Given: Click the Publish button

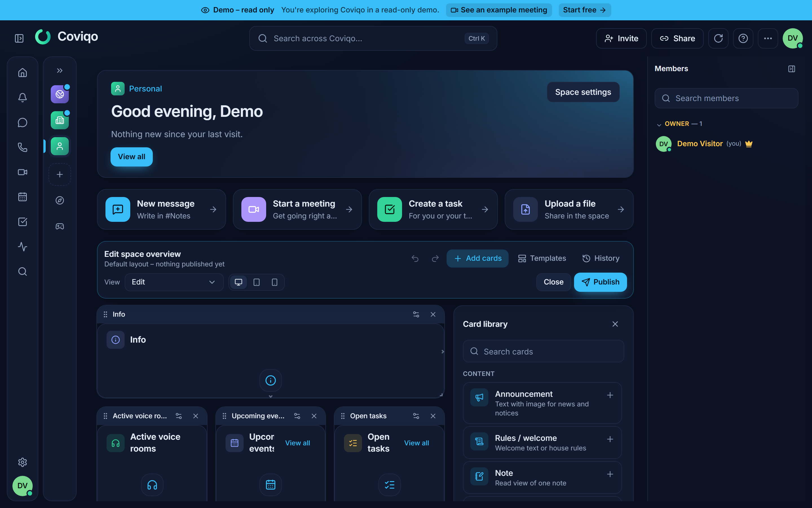Looking at the screenshot, I should 600,282.
